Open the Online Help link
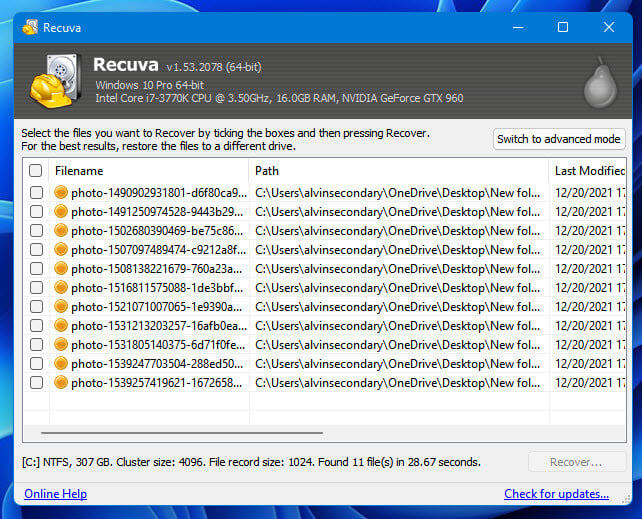This screenshot has height=519, width=642. pyautogui.click(x=55, y=494)
